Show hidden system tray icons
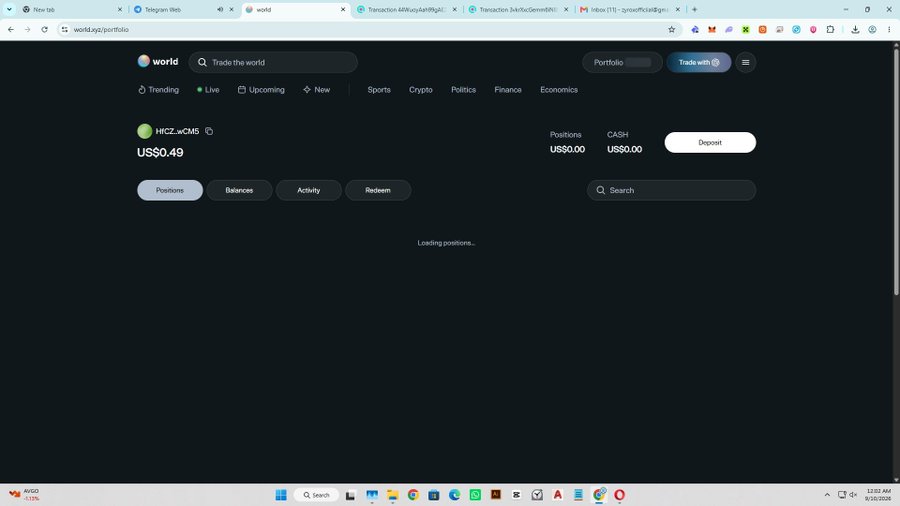This screenshot has height=506, width=900. tap(827, 495)
